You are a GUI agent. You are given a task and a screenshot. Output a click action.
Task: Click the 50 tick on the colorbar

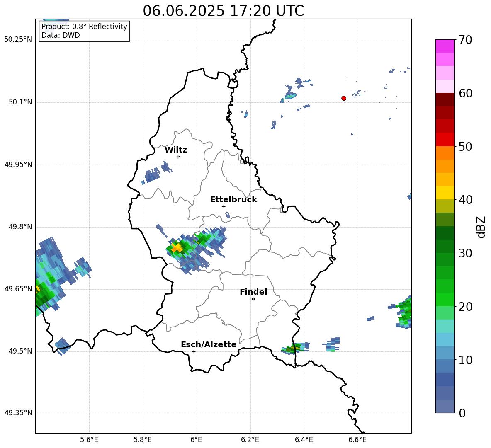coord(465,146)
